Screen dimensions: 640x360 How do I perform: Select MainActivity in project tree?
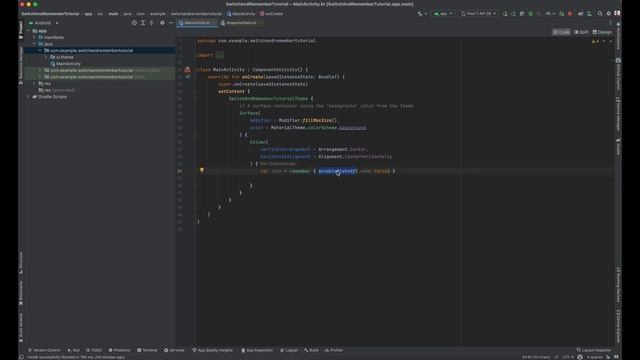65,64
